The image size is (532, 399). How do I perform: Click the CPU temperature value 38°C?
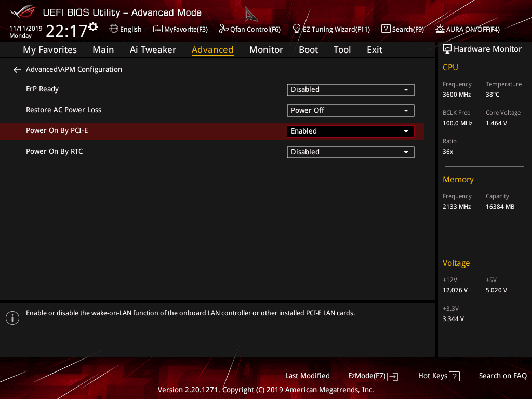click(493, 95)
